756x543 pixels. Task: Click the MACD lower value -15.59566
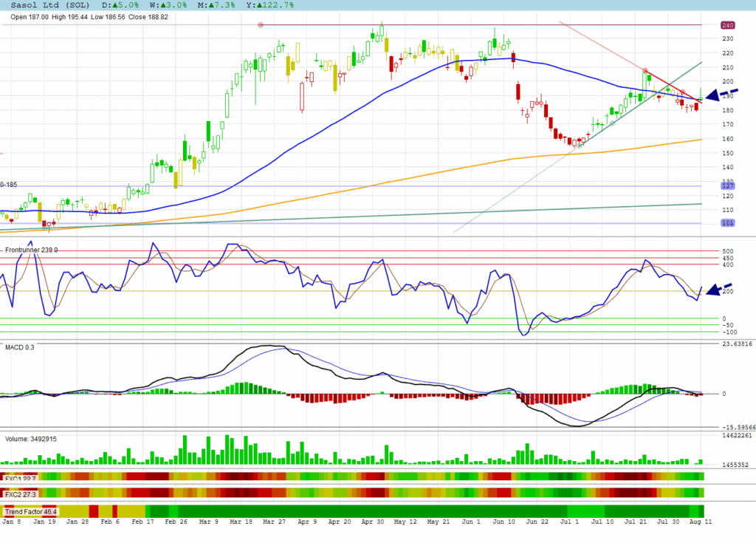coord(738,427)
